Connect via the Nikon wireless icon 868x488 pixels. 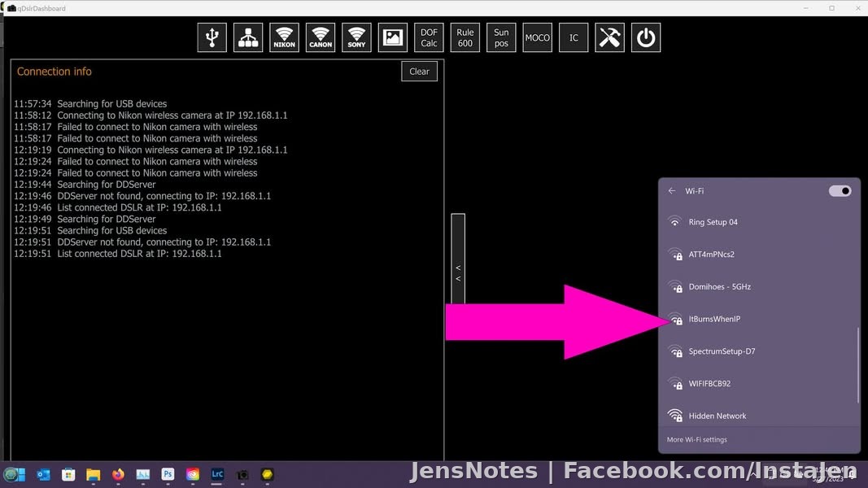[284, 37]
